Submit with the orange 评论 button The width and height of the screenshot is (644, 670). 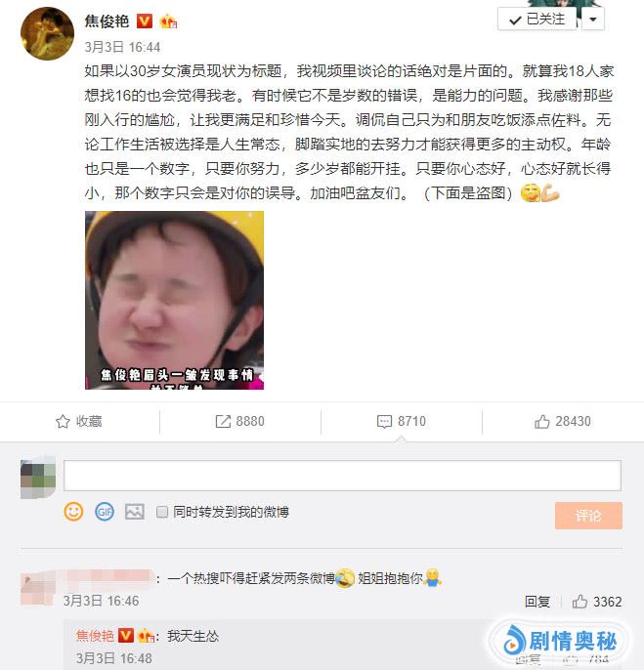coord(588,516)
